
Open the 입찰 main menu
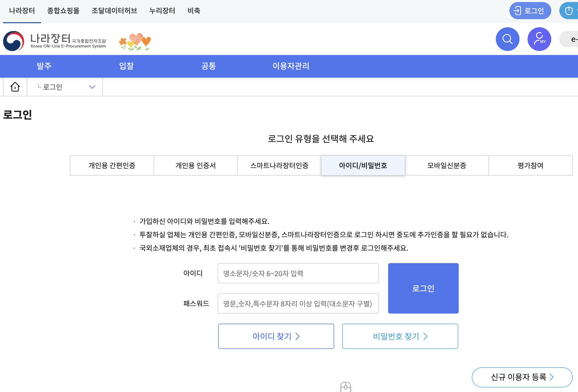pyautogui.click(x=126, y=66)
